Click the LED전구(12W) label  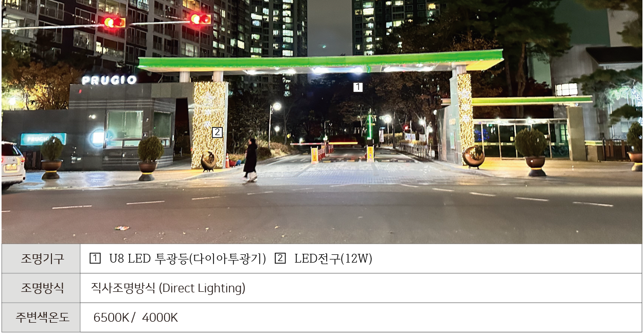[x=333, y=259]
